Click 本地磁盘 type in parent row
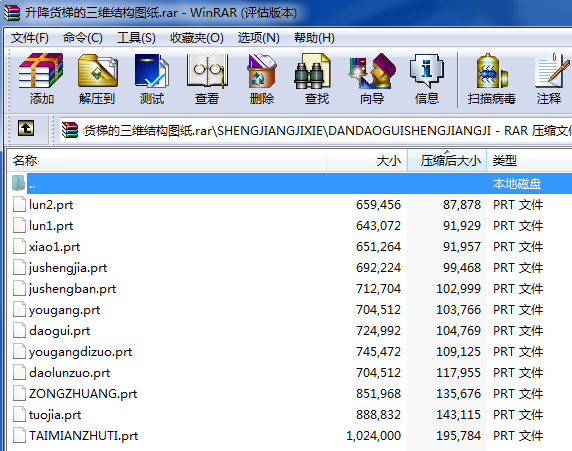 click(517, 184)
